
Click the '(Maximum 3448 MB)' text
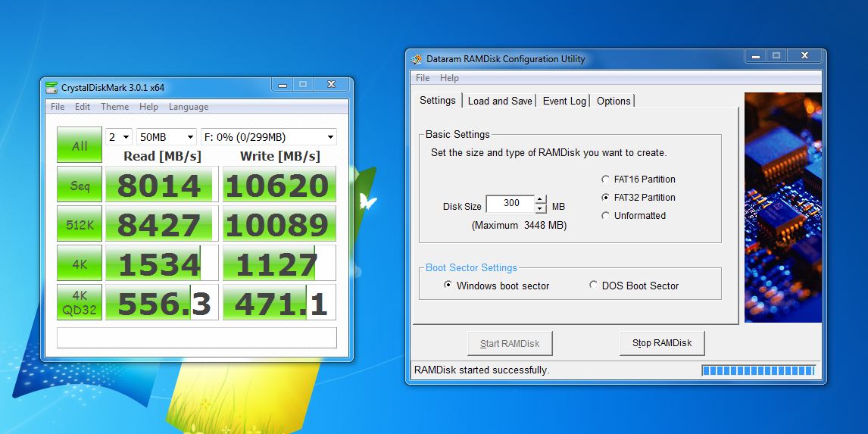pyautogui.click(x=520, y=225)
